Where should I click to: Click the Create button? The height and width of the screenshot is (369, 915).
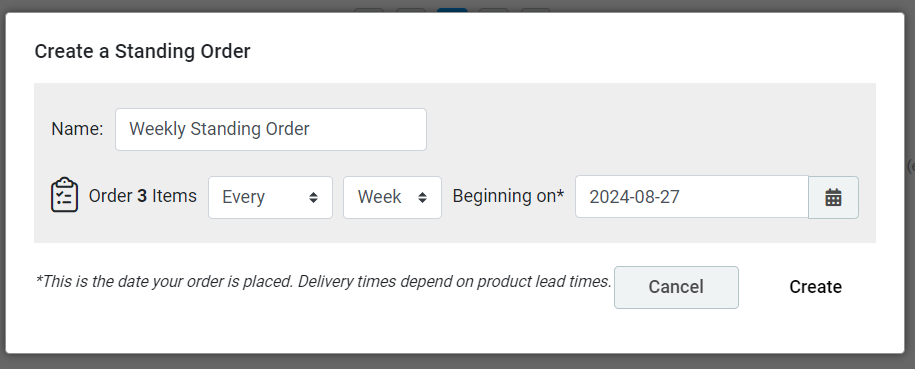tap(815, 287)
